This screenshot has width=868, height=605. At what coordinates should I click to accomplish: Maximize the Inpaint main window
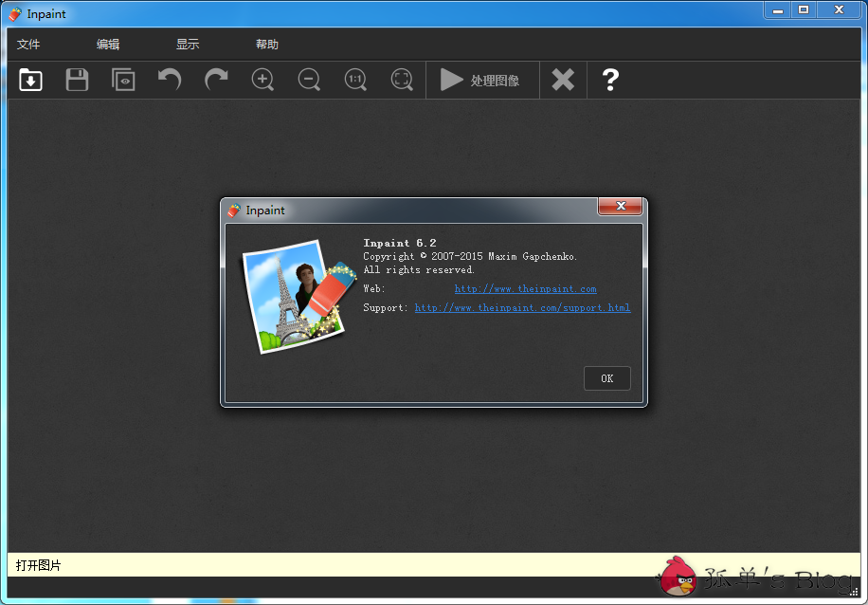[x=804, y=10]
